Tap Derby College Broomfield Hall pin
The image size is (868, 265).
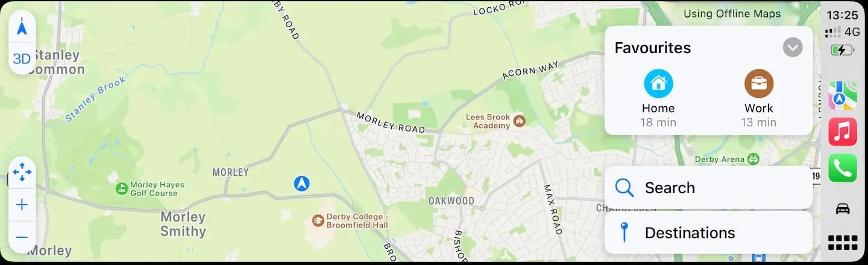tap(318, 221)
